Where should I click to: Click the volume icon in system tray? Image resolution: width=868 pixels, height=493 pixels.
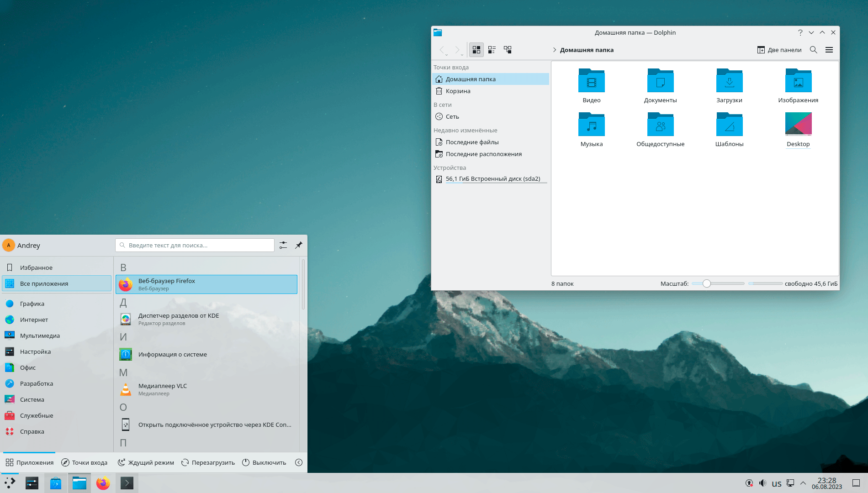tap(762, 483)
